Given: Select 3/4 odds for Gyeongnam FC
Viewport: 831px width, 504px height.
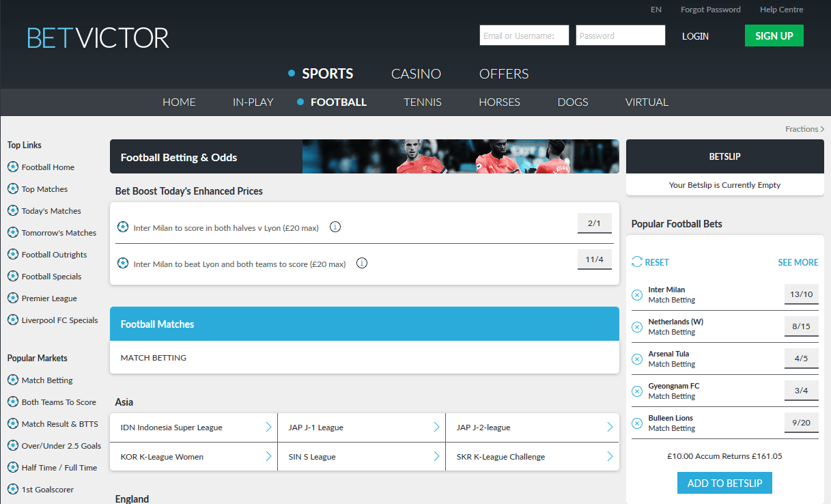Looking at the screenshot, I should [x=802, y=391].
